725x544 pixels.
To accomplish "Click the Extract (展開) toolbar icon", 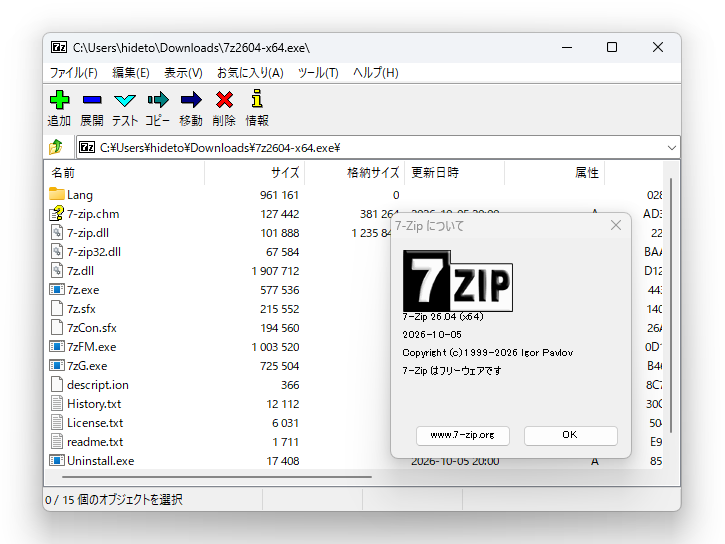I will 92,100.
